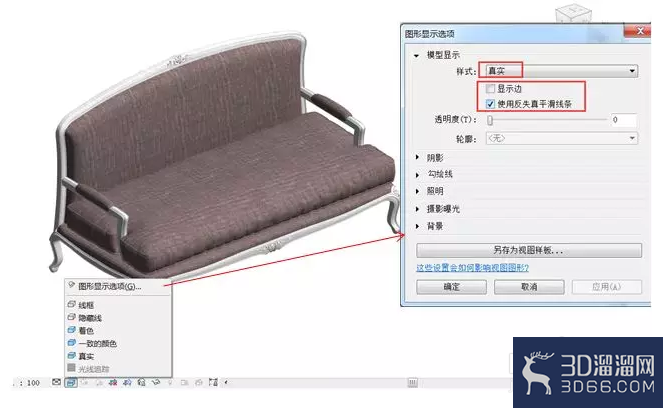The image size is (663, 408).
Task: Uncheck 使用反失真平滑线条 checkbox
Action: (x=490, y=104)
